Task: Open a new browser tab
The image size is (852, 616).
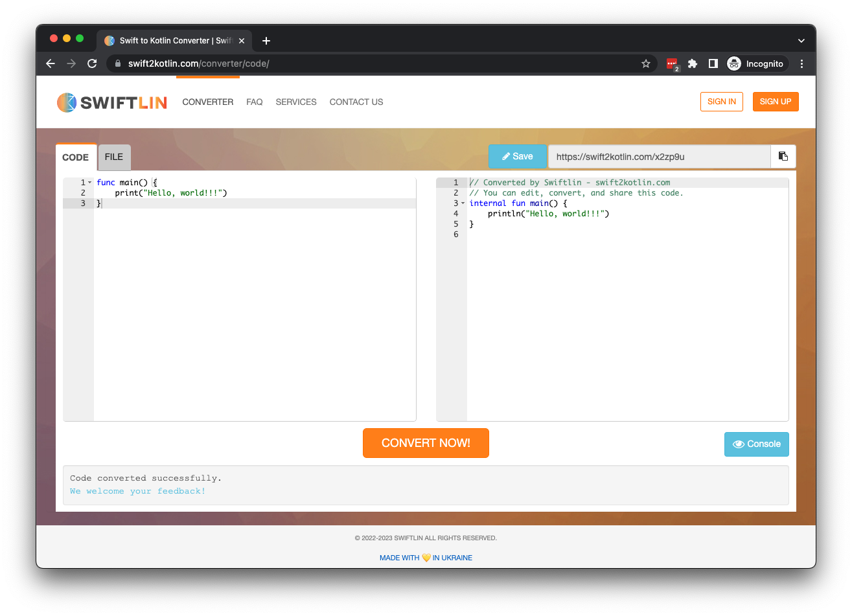Action: 266,41
